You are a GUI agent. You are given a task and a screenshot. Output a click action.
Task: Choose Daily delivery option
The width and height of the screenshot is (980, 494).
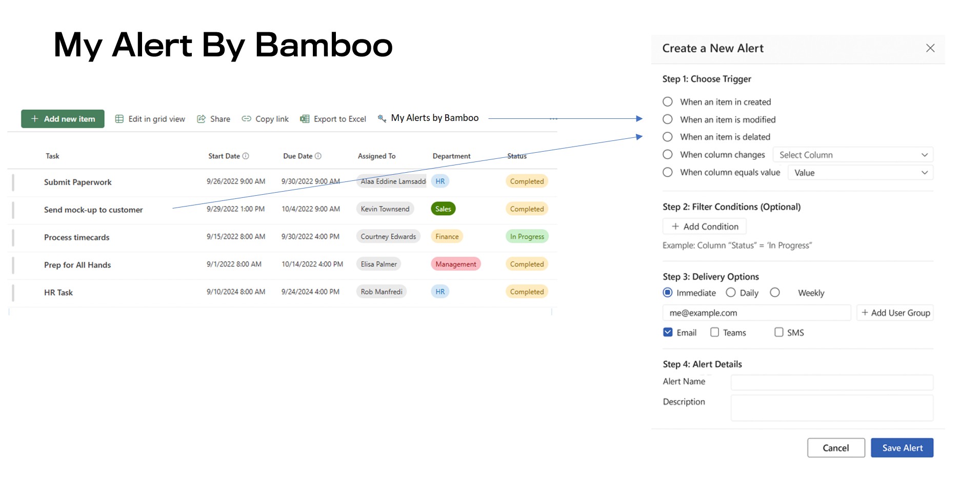(731, 293)
